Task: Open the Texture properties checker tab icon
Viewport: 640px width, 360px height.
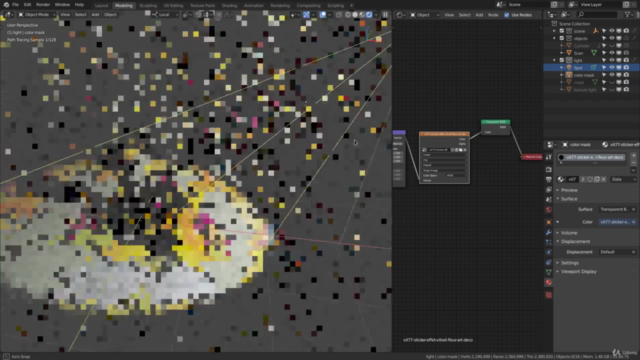Action: click(549, 295)
